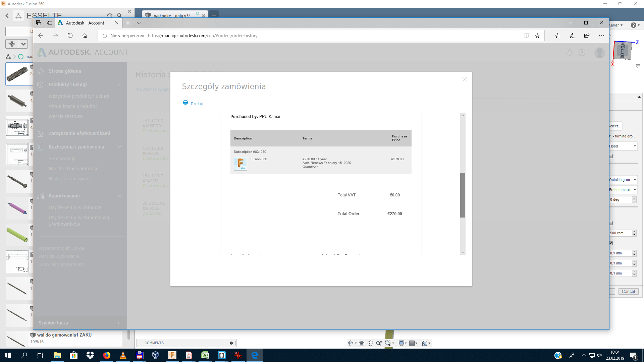Open Excel from the taskbar
The image size is (644, 362).
coord(205,355)
